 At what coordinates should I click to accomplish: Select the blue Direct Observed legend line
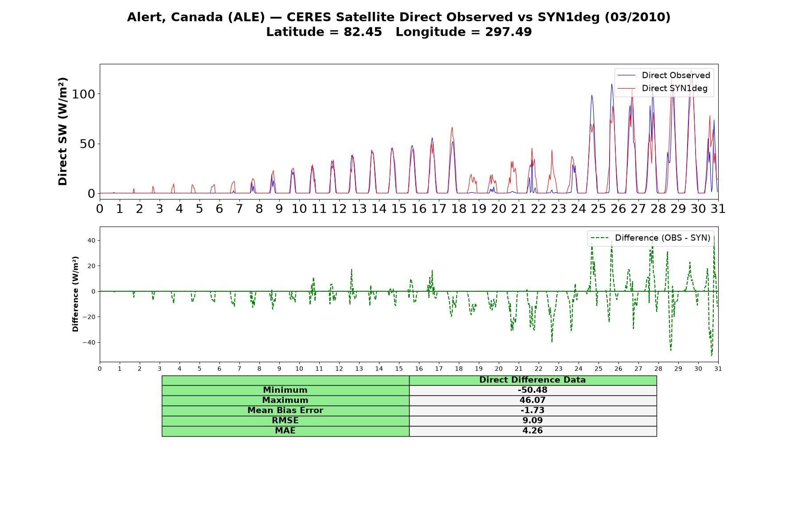626,75
